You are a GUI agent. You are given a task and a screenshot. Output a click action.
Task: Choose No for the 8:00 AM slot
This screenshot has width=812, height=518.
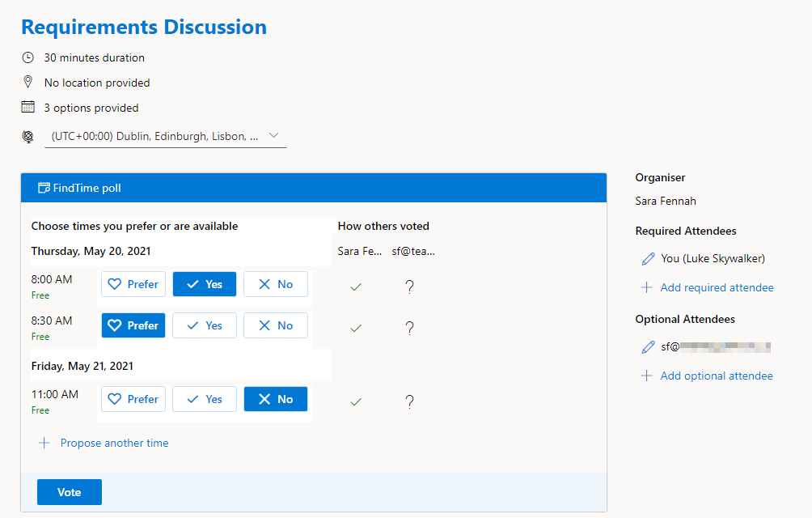coord(276,285)
